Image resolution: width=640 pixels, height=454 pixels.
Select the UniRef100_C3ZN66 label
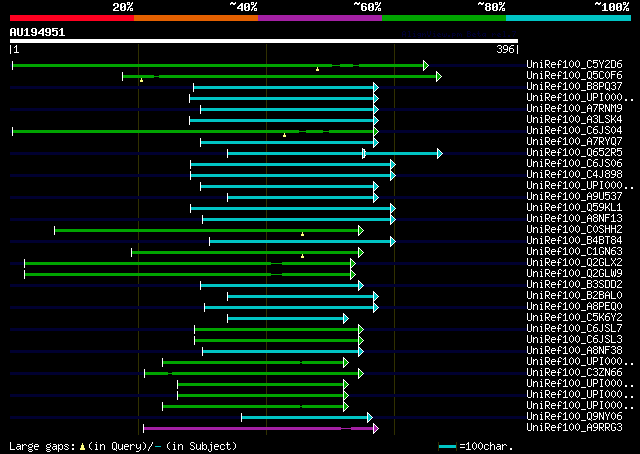click(574, 373)
